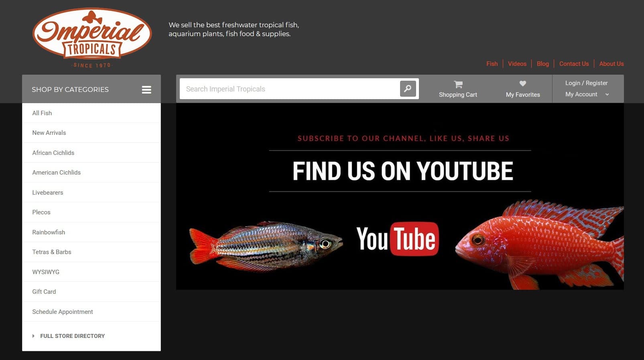644x360 pixels.
Task: Browse the African Cichlids category
Action: [x=53, y=153]
